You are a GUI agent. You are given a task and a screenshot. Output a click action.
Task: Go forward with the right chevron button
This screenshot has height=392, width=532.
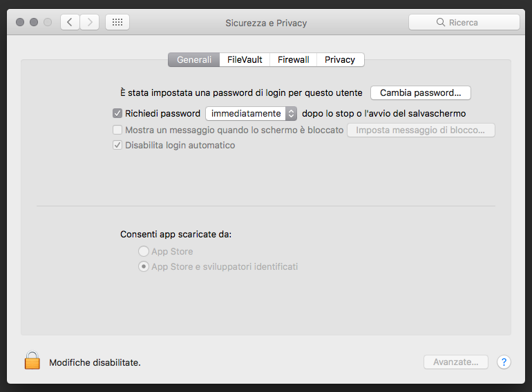[90, 22]
